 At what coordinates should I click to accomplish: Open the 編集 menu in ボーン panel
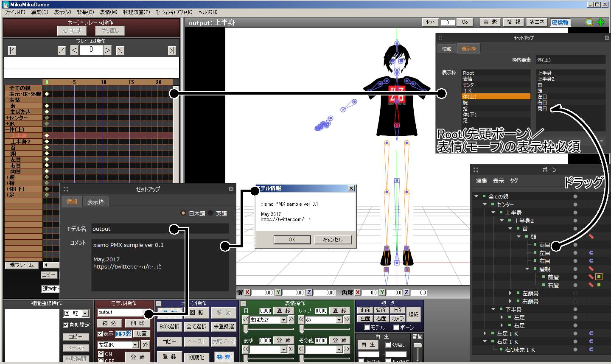click(482, 181)
